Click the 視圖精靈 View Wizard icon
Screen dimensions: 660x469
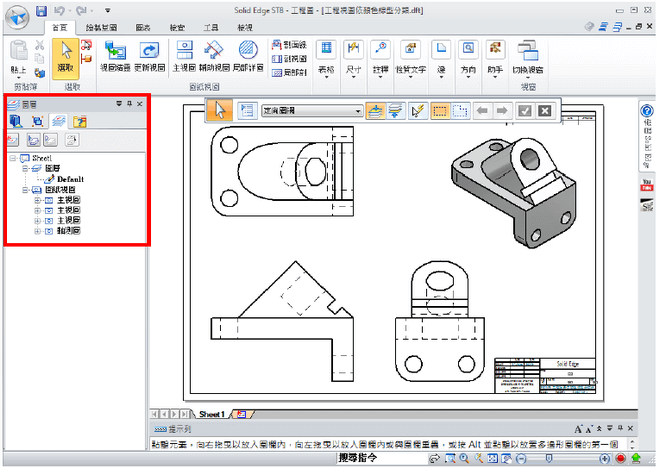(x=115, y=56)
